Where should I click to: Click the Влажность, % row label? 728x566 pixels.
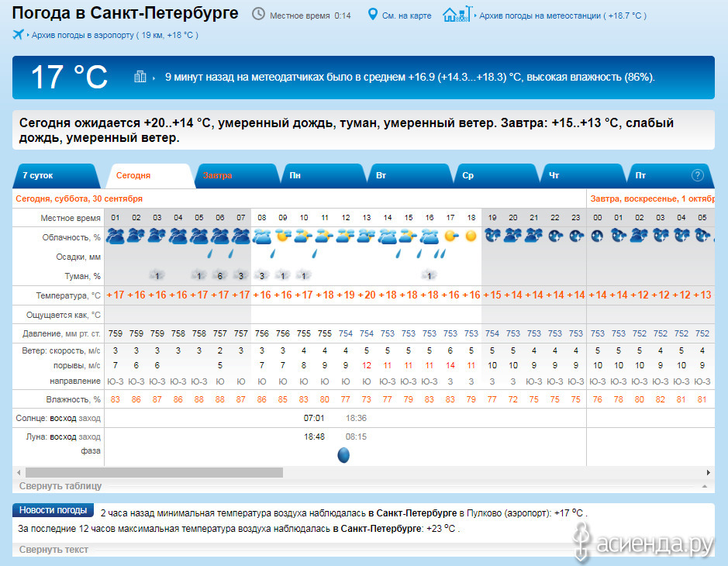[x=74, y=399]
